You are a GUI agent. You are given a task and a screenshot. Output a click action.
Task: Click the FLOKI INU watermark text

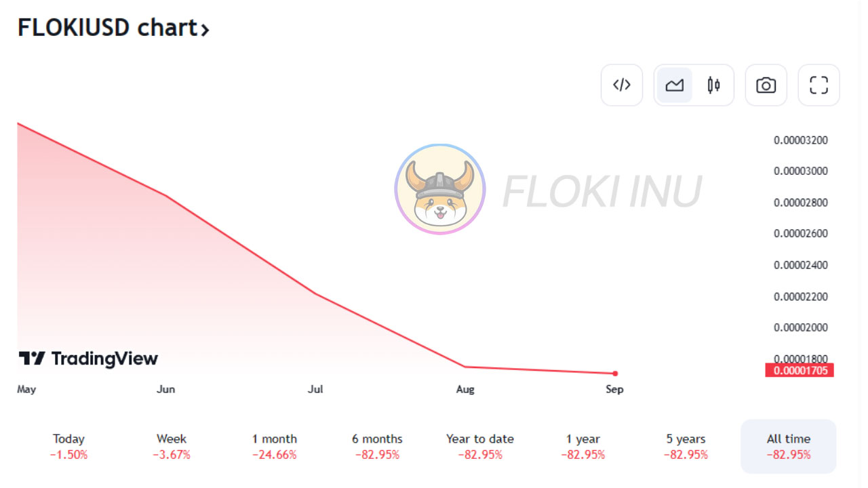tap(602, 191)
